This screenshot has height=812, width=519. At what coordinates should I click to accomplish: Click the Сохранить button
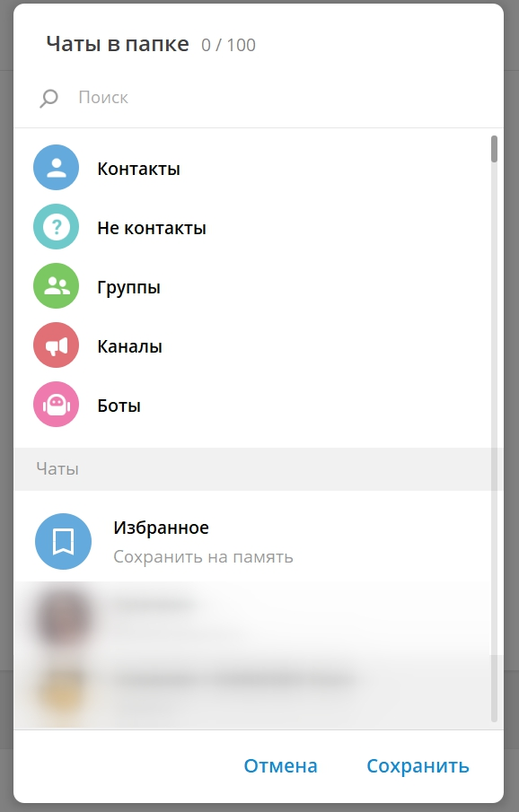(418, 766)
